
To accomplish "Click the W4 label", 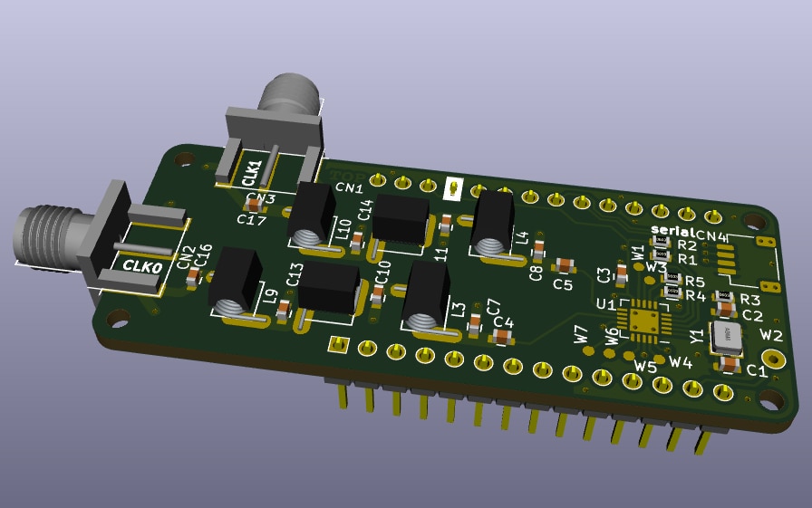I will (x=681, y=362).
